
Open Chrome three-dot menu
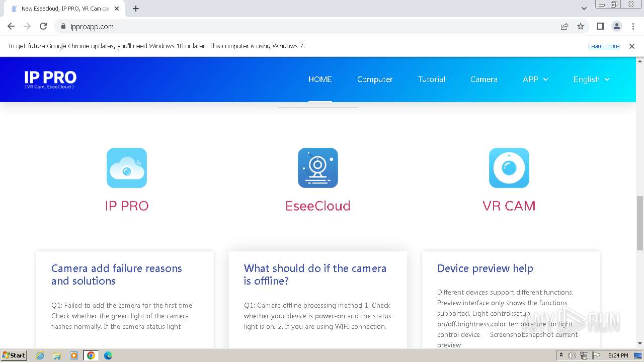click(633, 27)
